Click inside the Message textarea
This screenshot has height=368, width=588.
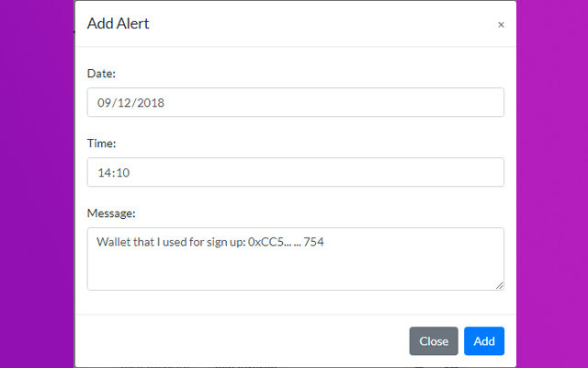click(295, 267)
